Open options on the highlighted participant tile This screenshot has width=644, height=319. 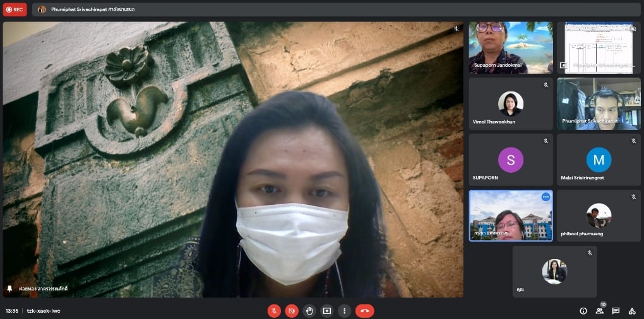coord(546,197)
